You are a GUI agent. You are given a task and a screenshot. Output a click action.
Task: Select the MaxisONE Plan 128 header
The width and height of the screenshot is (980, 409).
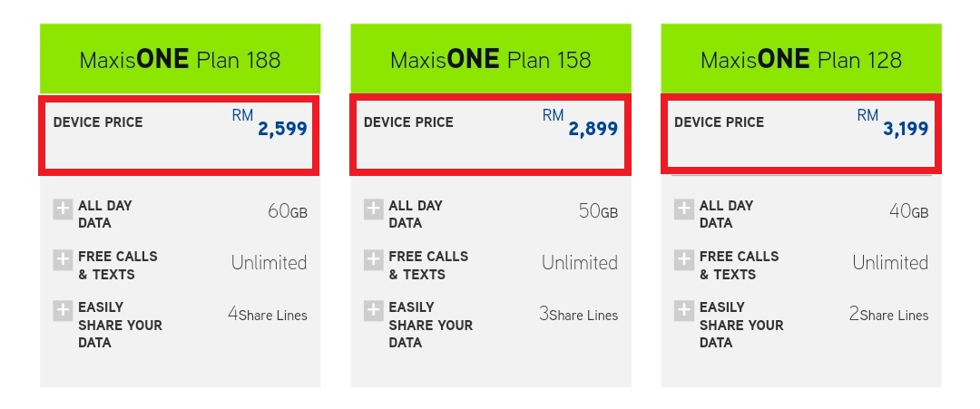[801, 60]
